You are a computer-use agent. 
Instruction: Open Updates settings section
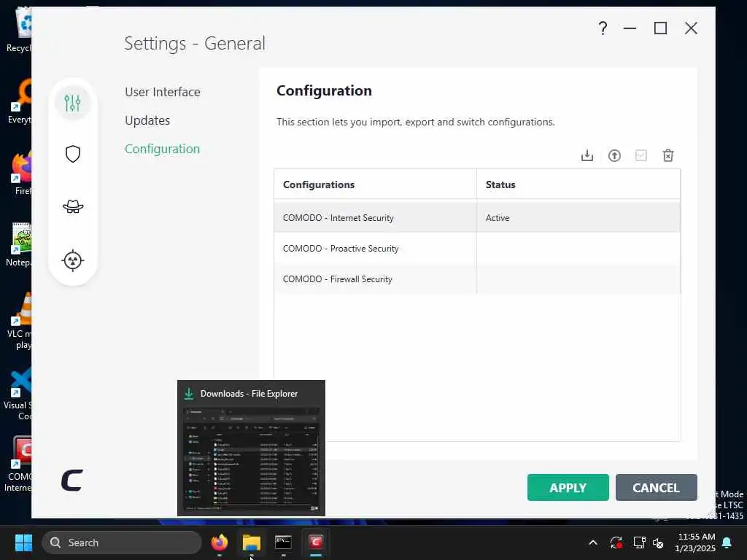coord(147,120)
